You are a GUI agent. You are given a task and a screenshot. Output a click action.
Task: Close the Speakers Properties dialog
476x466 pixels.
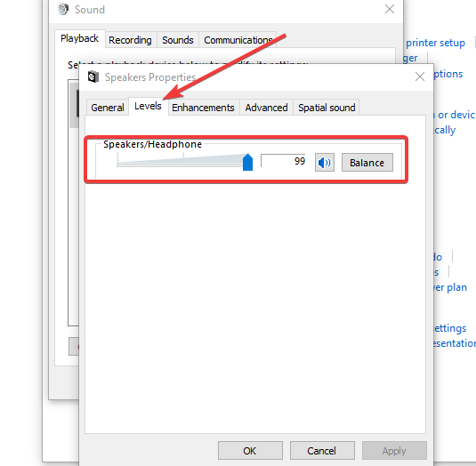point(420,76)
